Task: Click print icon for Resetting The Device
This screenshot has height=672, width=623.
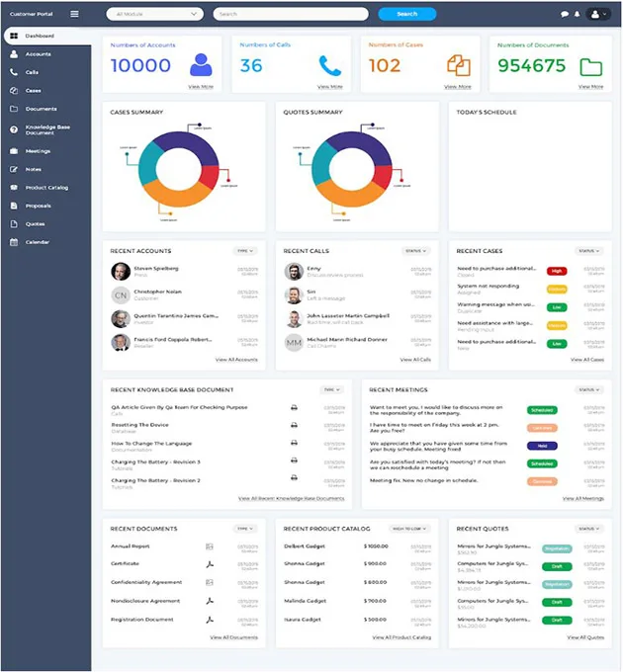Action: tap(294, 425)
